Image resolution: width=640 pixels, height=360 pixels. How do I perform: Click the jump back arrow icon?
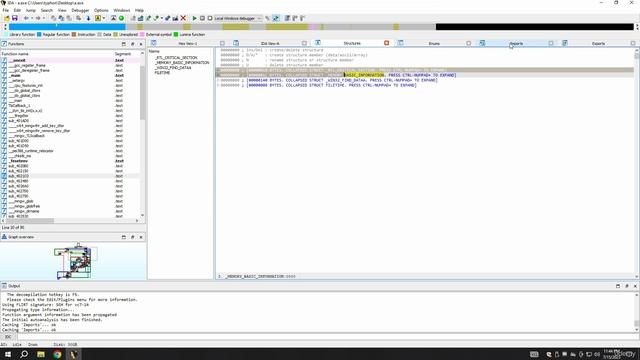[26, 18]
